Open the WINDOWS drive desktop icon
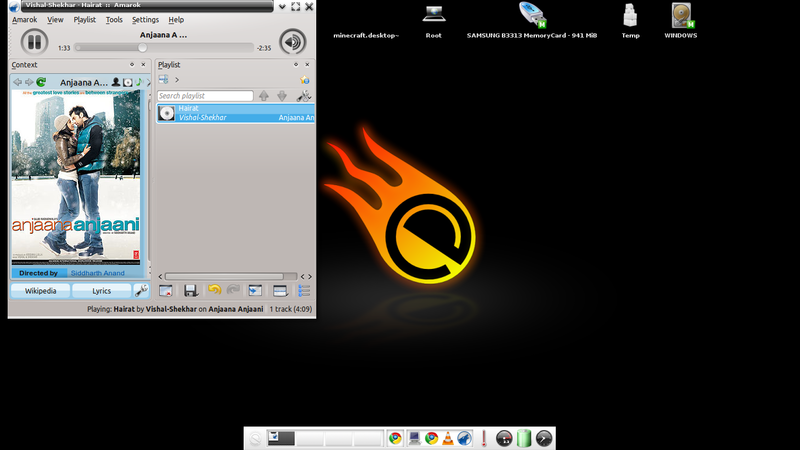 [x=681, y=20]
